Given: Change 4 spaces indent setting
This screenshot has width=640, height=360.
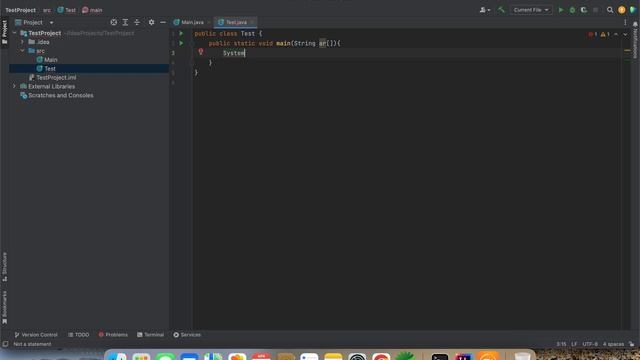Looking at the screenshot, I should (613, 344).
